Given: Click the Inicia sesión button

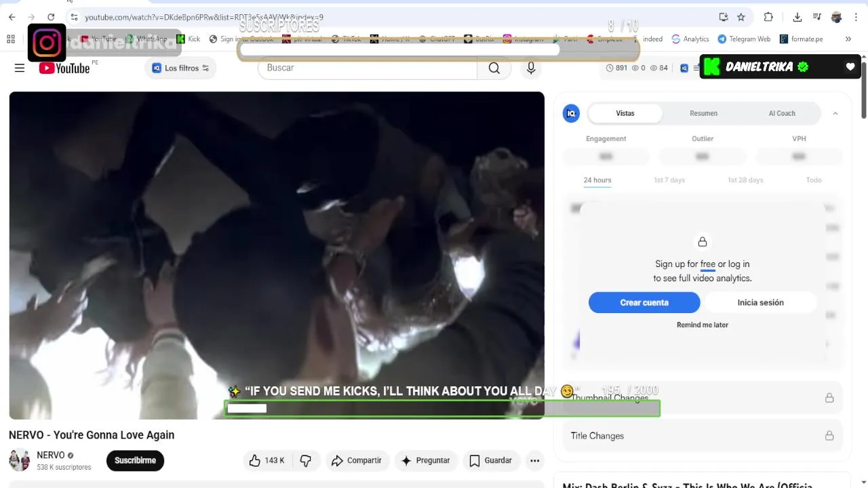Looking at the screenshot, I should 761,302.
